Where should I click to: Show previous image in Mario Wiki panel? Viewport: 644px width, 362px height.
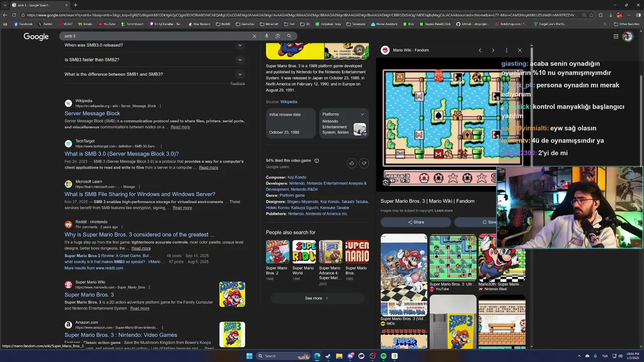[480, 50]
